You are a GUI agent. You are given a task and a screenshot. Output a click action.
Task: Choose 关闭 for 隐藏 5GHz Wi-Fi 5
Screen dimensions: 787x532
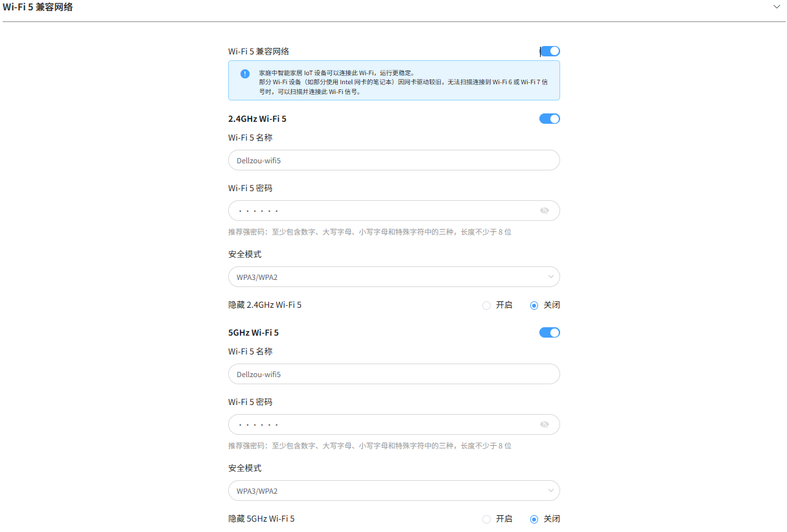(534, 519)
